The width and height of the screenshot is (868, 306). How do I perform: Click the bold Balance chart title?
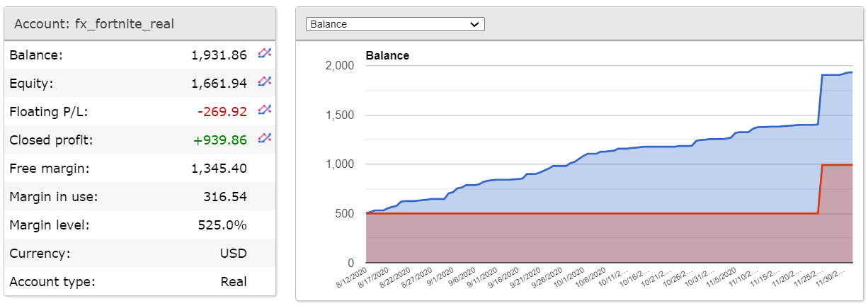click(x=387, y=55)
